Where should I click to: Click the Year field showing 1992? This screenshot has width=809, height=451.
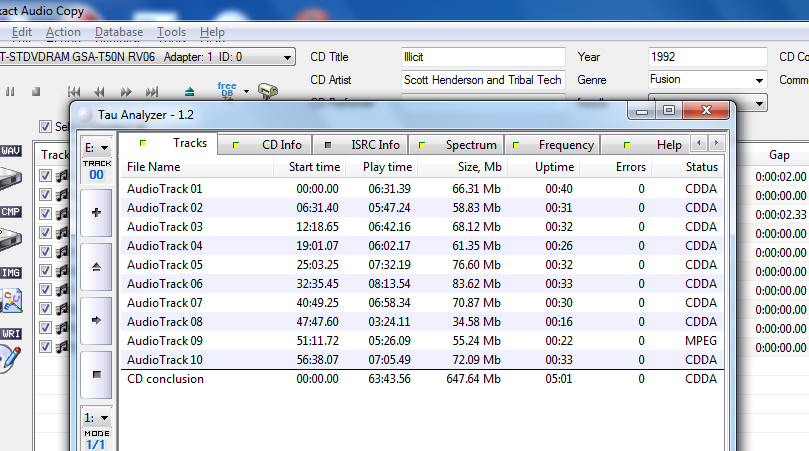coord(707,57)
